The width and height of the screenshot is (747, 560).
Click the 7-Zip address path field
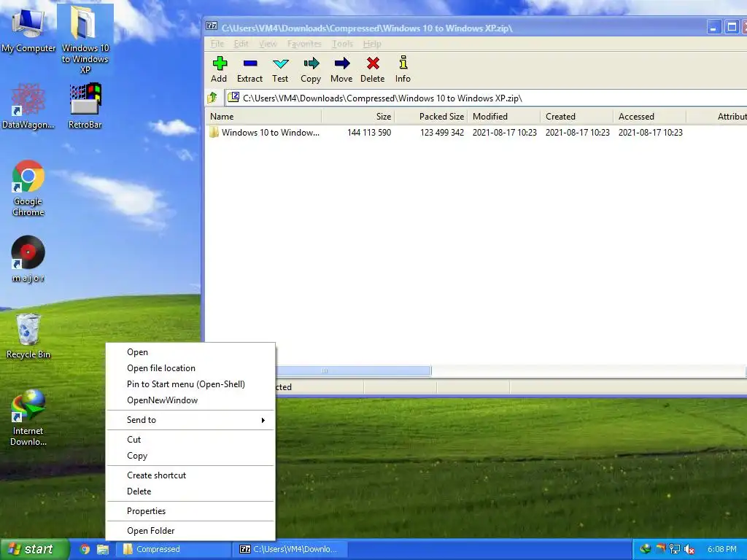pyautogui.click(x=486, y=98)
